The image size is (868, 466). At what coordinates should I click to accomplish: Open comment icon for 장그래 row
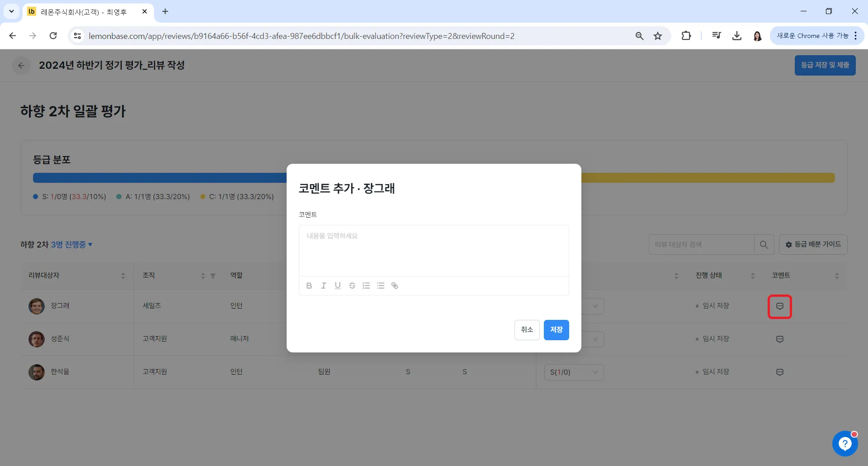[780, 306]
